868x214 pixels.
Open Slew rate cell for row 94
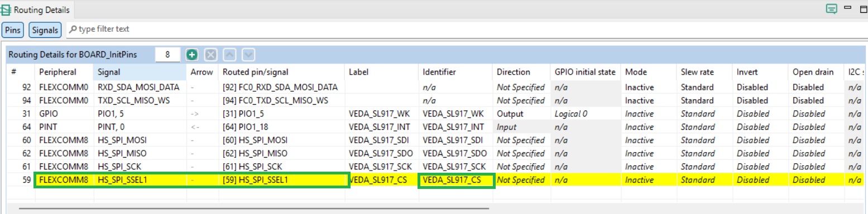[x=705, y=101]
